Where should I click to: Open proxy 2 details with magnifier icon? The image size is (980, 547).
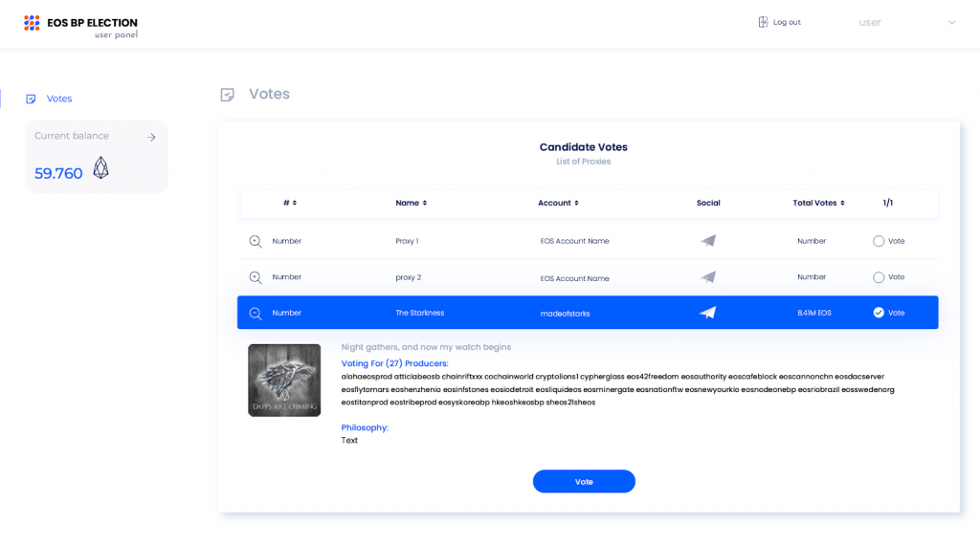256,277
